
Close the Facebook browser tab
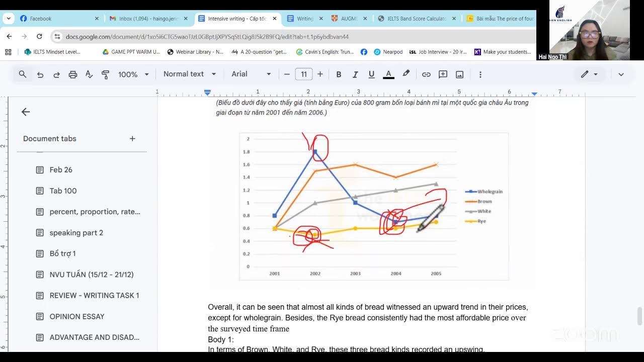[97, 19]
